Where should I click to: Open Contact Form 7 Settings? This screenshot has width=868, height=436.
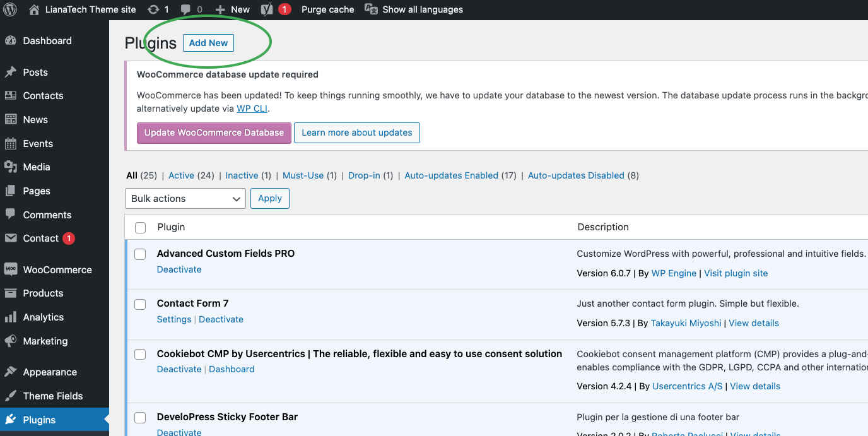tap(174, 319)
